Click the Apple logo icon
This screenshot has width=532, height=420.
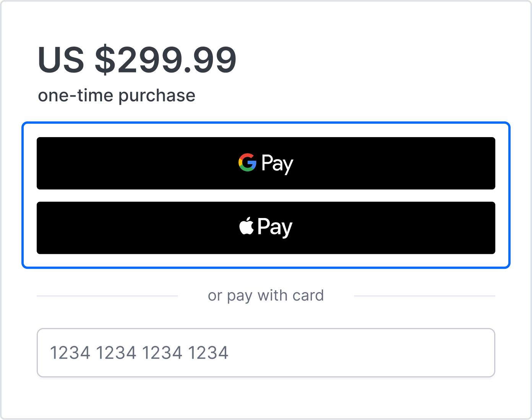coord(247,226)
